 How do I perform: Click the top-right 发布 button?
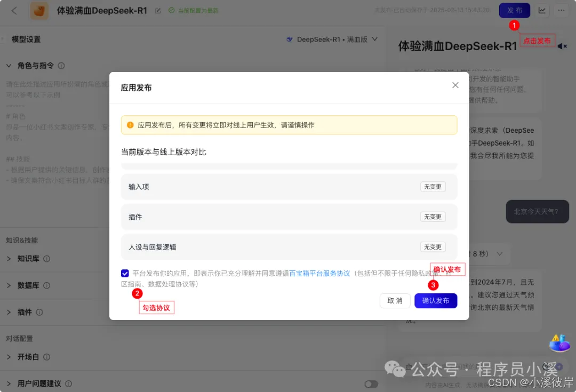tap(514, 10)
